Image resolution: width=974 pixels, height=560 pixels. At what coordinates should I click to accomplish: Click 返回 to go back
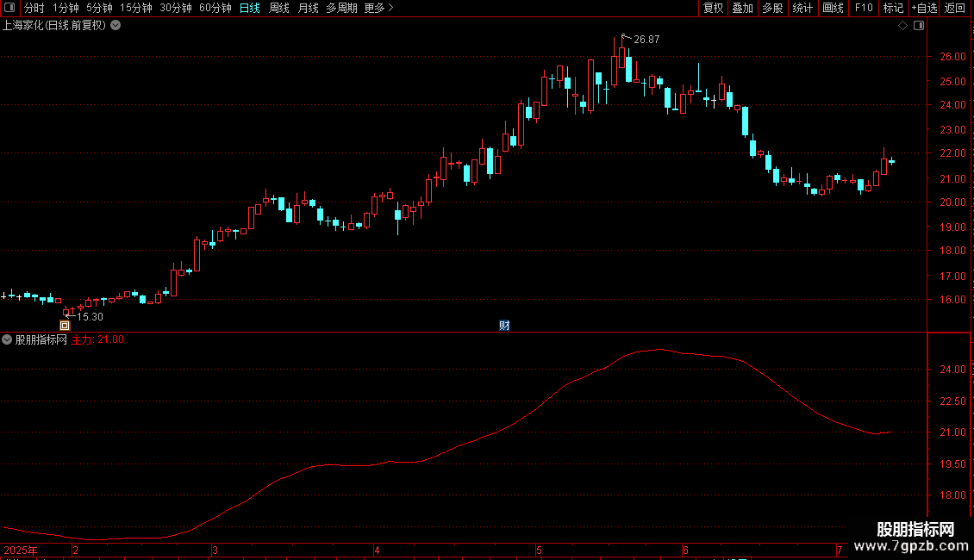point(955,8)
